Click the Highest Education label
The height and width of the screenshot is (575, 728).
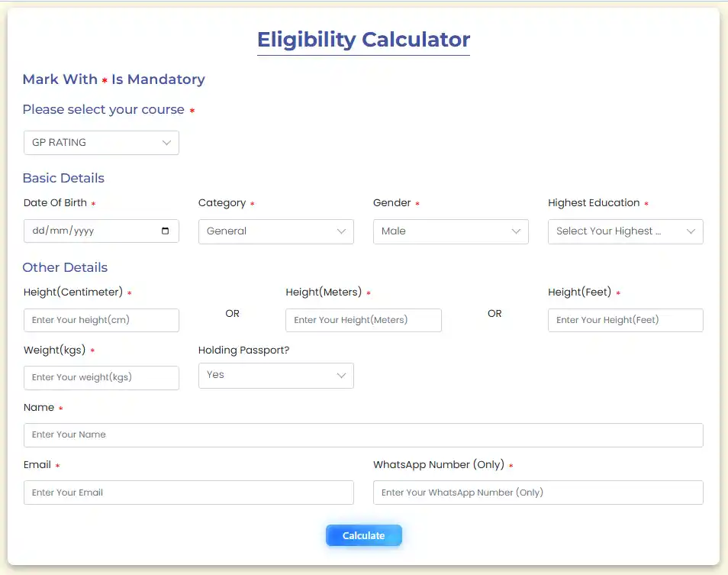pos(594,202)
